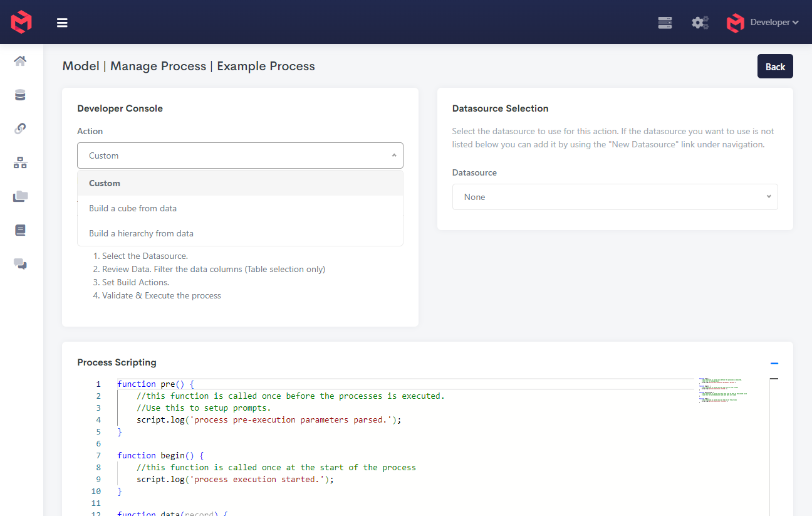This screenshot has height=516, width=812.
Task: Open the Home icon in sidebar
Action: click(x=20, y=61)
